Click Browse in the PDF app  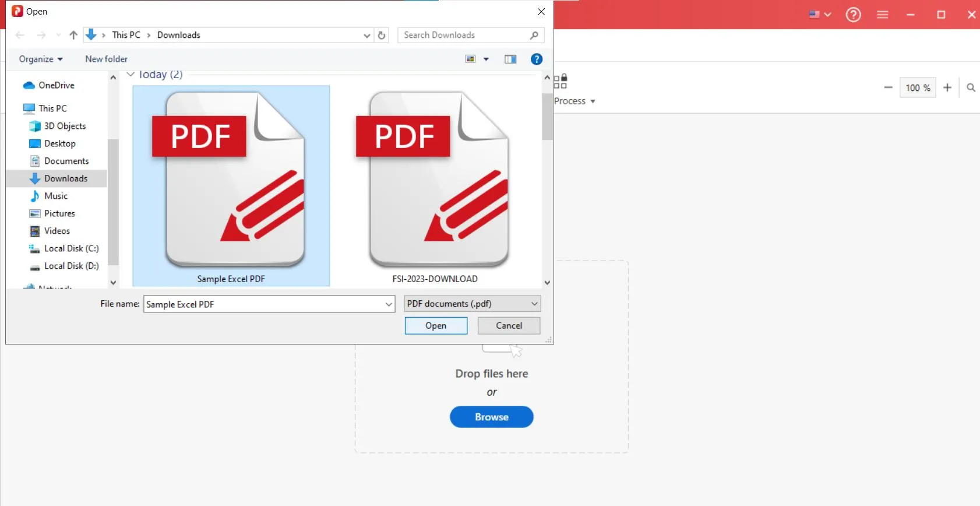[492, 417]
